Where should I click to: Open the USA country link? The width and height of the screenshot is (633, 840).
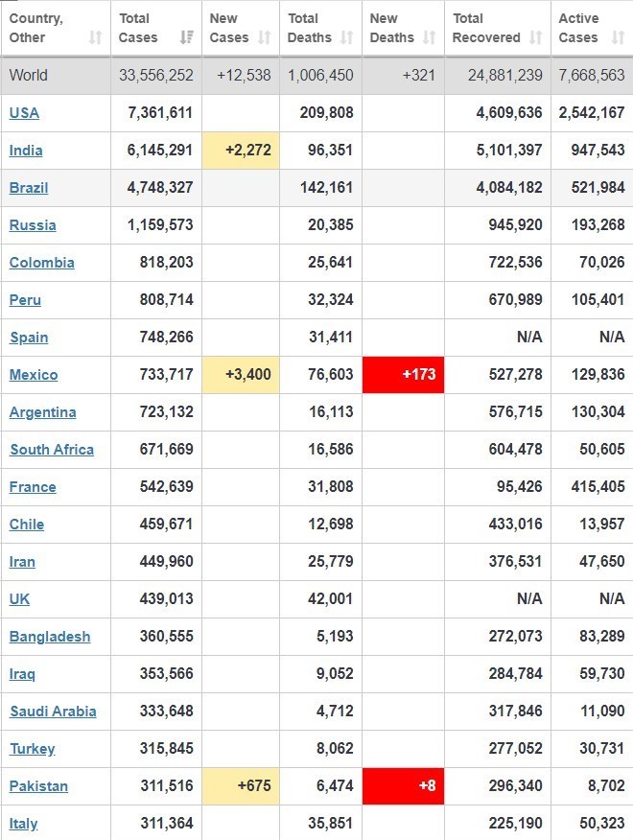click(x=24, y=113)
